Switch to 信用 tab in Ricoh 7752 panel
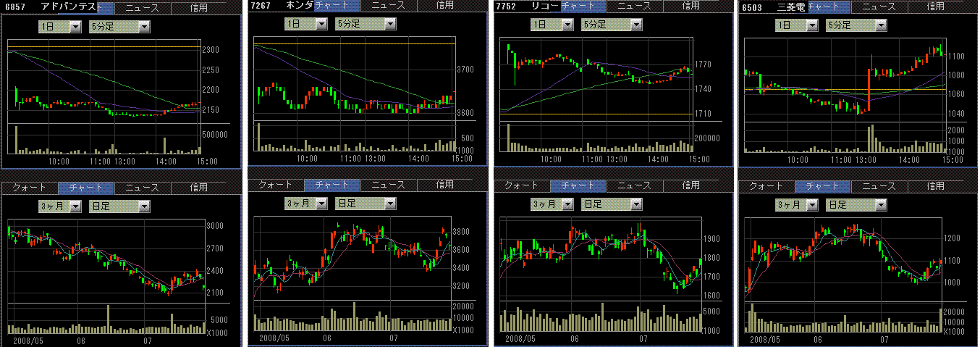 pos(691,6)
